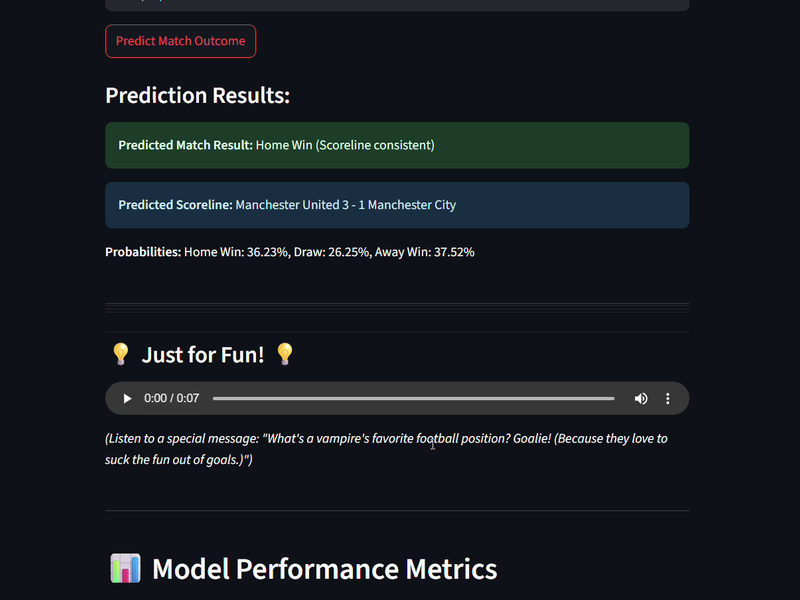
Task: Mute the audio player volume icon
Action: coord(641,398)
